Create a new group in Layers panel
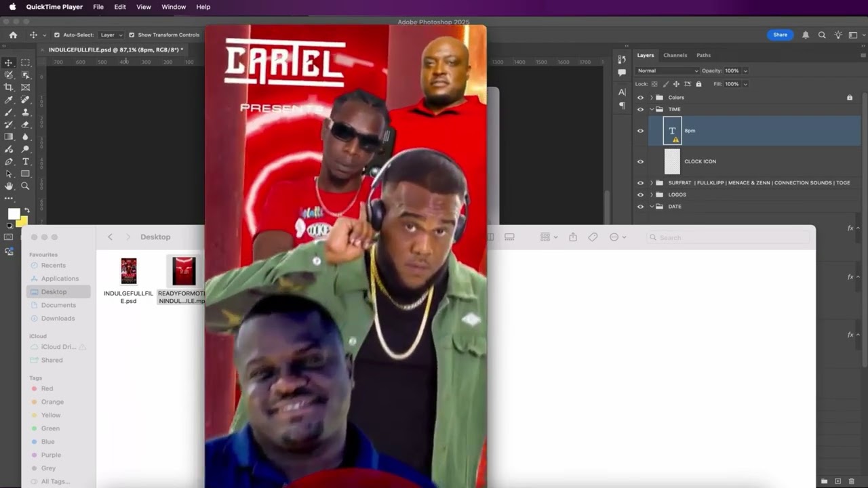Screen dimensions: 868x488 pyautogui.click(x=824, y=481)
